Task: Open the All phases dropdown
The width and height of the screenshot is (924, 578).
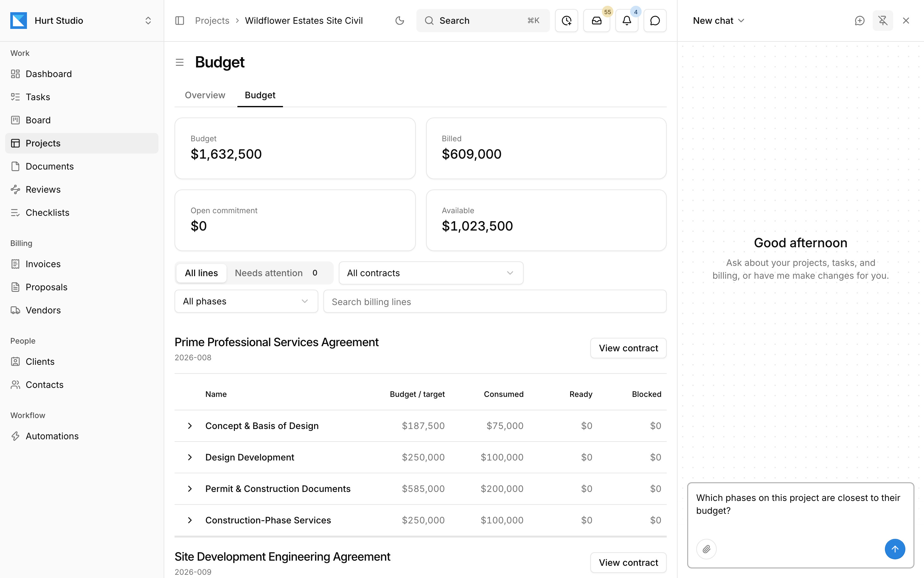Action: [x=246, y=301]
